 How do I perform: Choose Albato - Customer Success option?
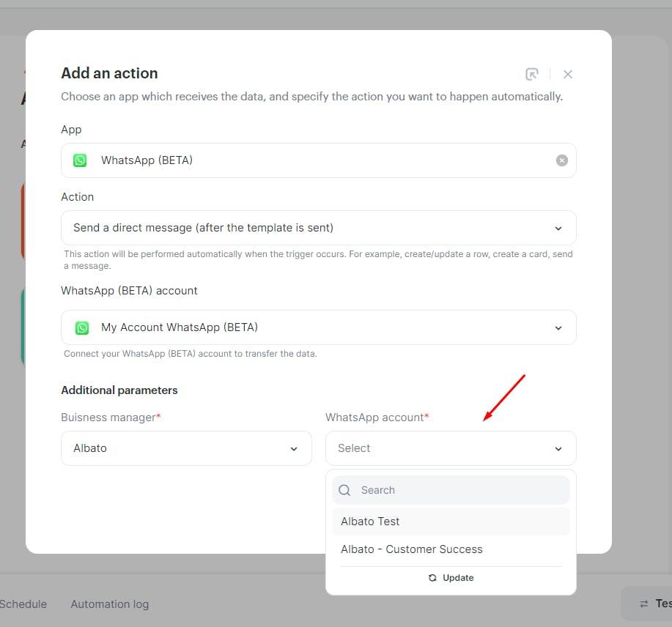coord(451,549)
